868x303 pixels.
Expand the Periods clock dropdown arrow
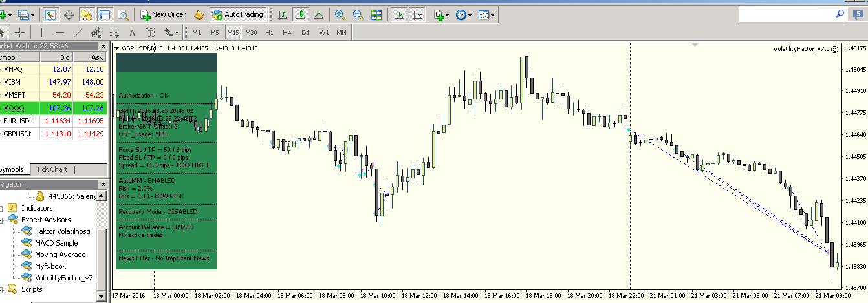[x=470, y=14]
